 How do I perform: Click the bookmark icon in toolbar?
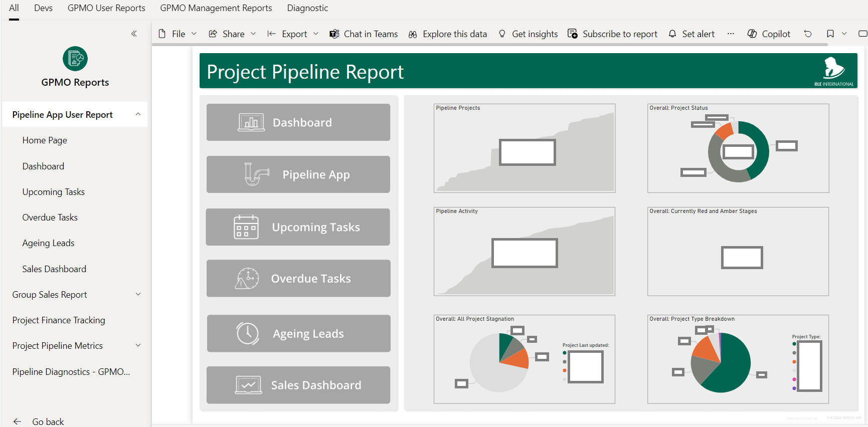830,34
